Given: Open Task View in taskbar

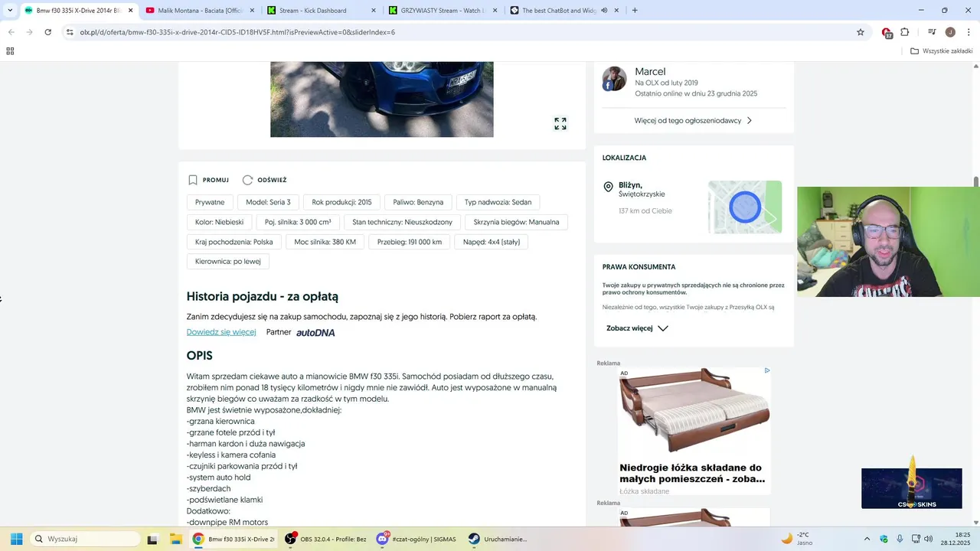Looking at the screenshot, I should click(x=152, y=539).
